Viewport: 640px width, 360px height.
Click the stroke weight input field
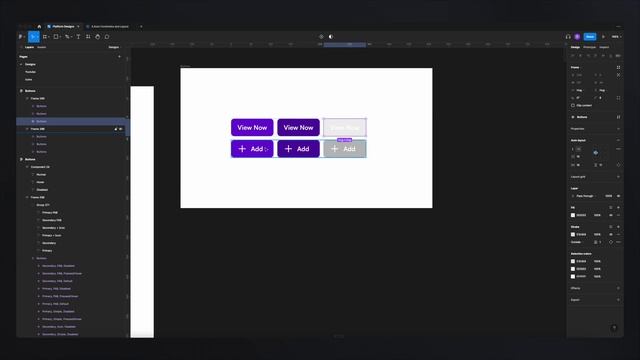(599, 242)
